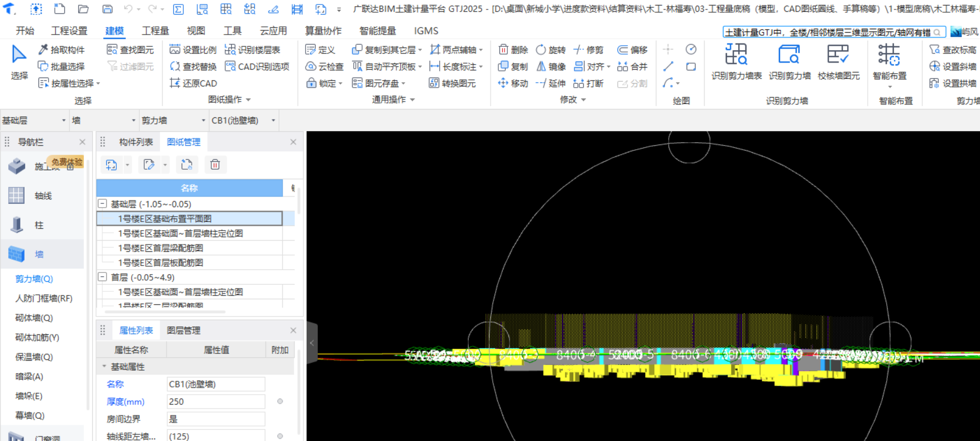
Task: Select 延伸 extend tool
Action: pos(551,83)
